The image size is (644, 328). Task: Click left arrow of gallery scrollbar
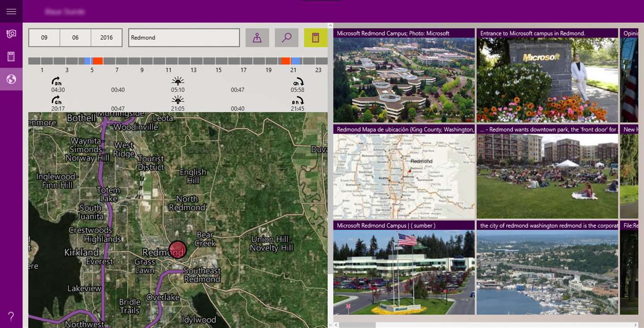(336, 324)
